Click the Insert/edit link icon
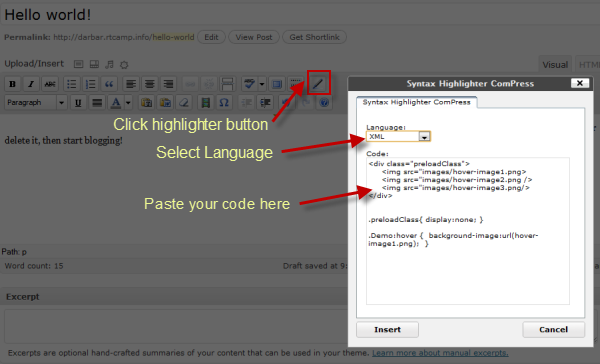The width and height of the screenshot is (600, 364). point(190,84)
